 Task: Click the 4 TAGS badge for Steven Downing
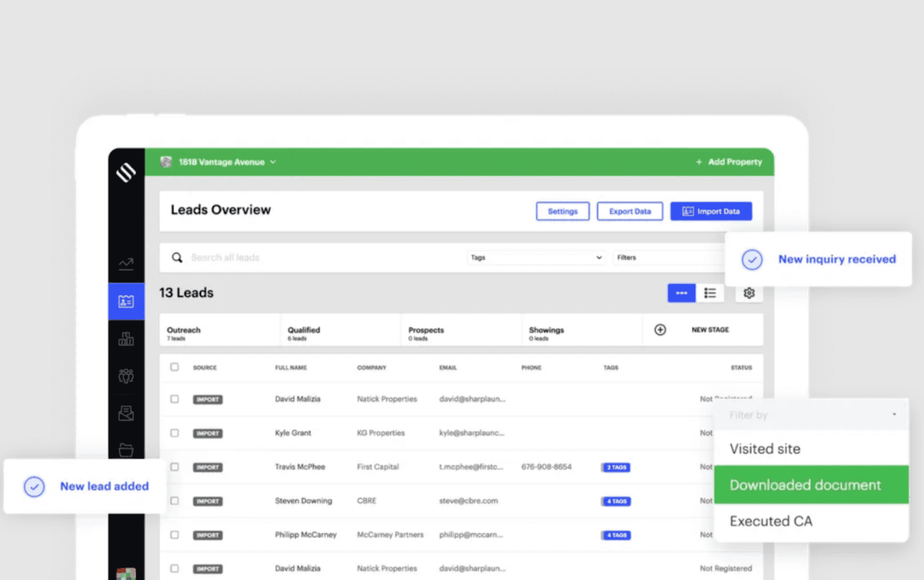click(x=616, y=501)
